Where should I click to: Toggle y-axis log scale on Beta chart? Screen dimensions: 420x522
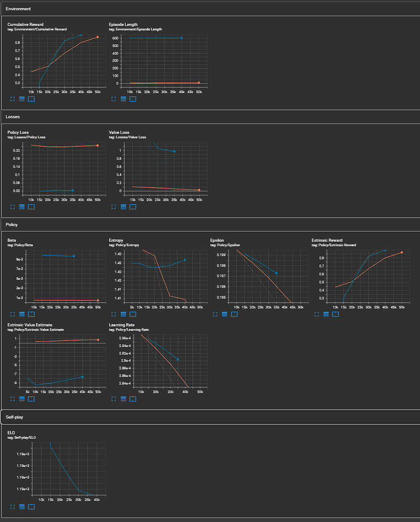pos(22,314)
